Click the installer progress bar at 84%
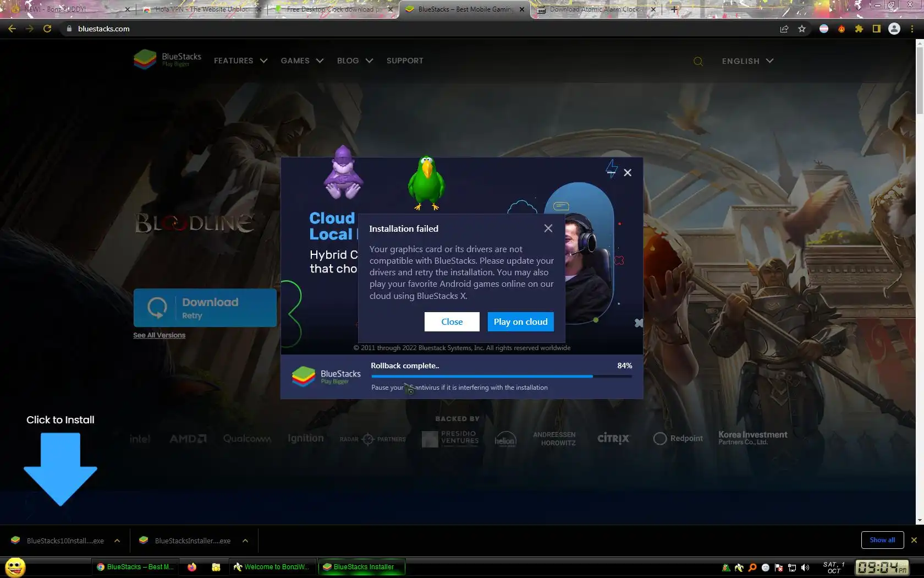The height and width of the screenshot is (578, 924). [502, 377]
